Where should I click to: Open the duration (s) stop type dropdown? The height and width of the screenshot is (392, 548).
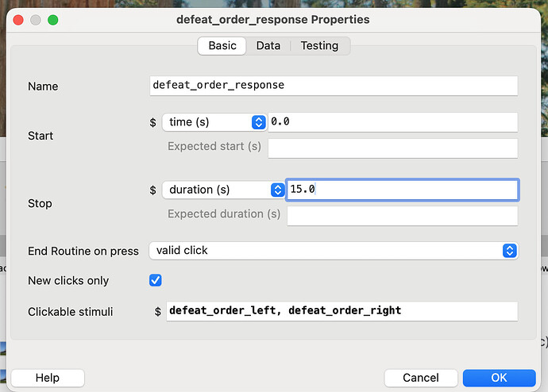click(x=224, y=190)
